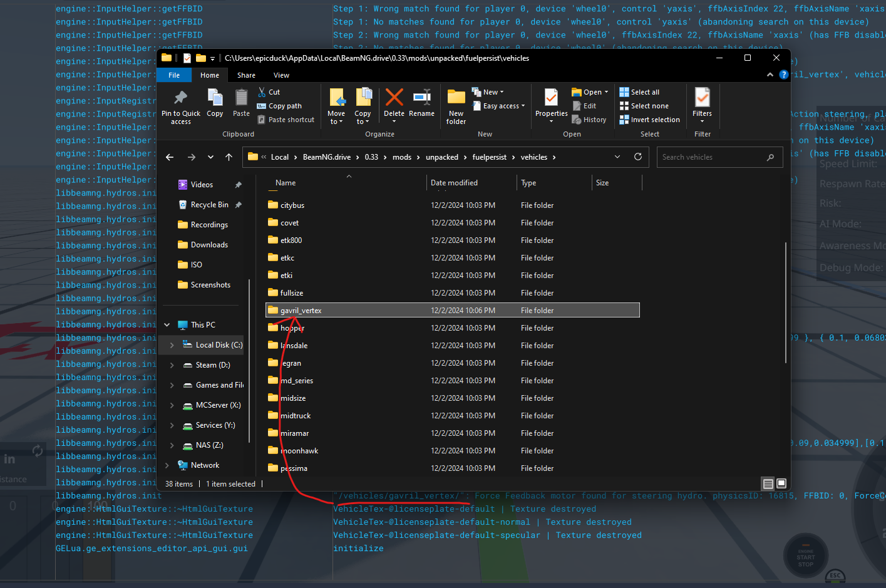Select Videos in the navigation pane
This screenshot has width=886, height=588.
(x=202, y=185)
